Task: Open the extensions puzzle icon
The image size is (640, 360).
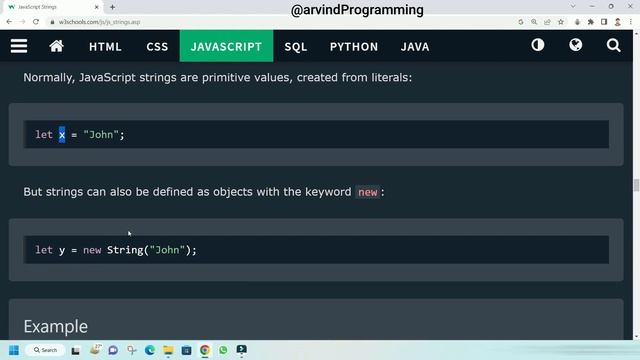Action: [591, 22]
